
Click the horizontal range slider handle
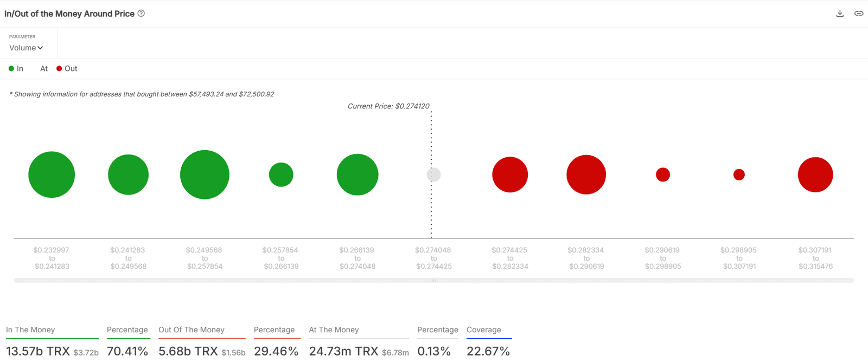click(x=433, y=280)
